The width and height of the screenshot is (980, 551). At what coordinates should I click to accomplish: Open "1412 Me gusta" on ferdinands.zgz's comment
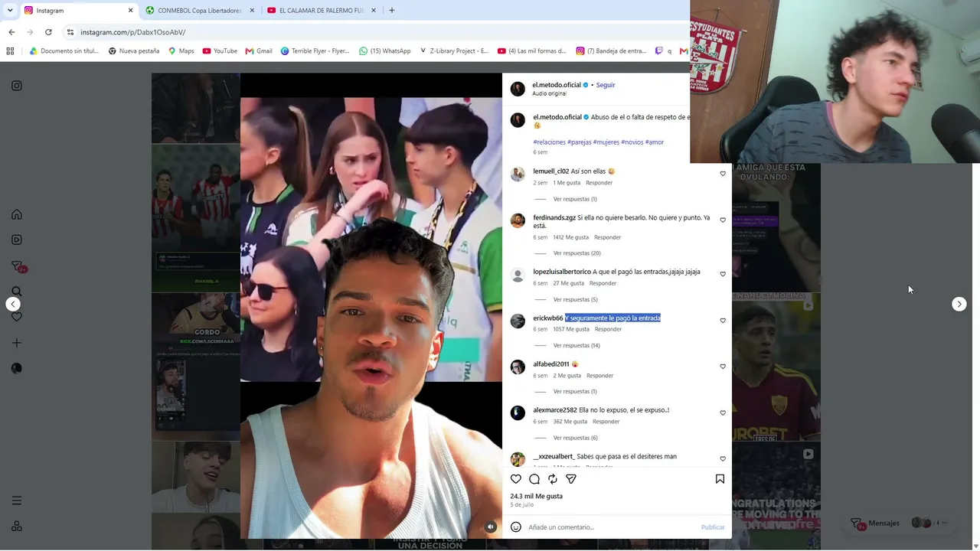571,237
